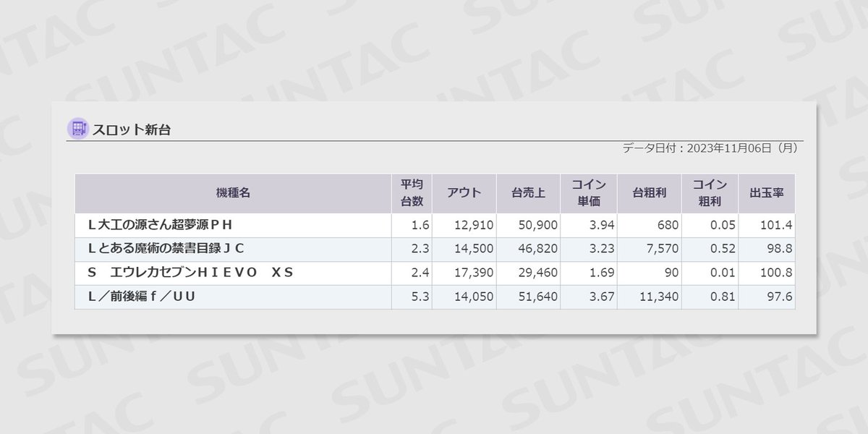Click payout rate 100.8

777,273
